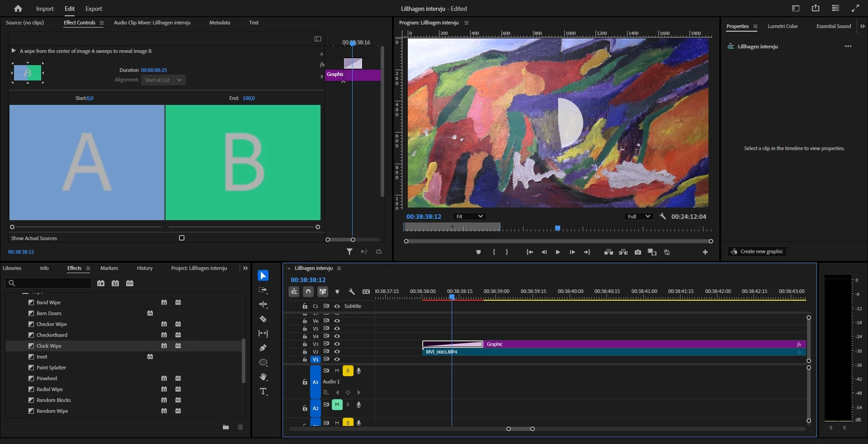Click the transition Duration timecode value
Screen dimensions: 868x444
pos(154,70)
